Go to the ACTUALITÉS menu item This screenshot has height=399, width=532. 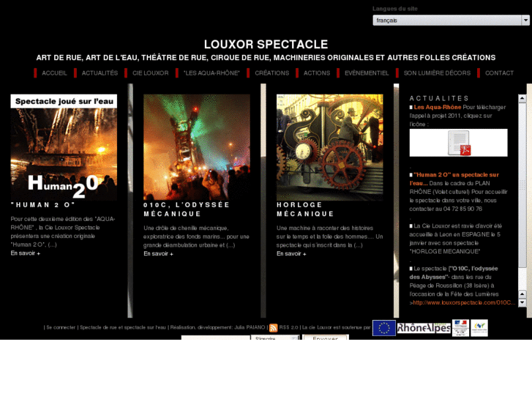pos(100,73)
